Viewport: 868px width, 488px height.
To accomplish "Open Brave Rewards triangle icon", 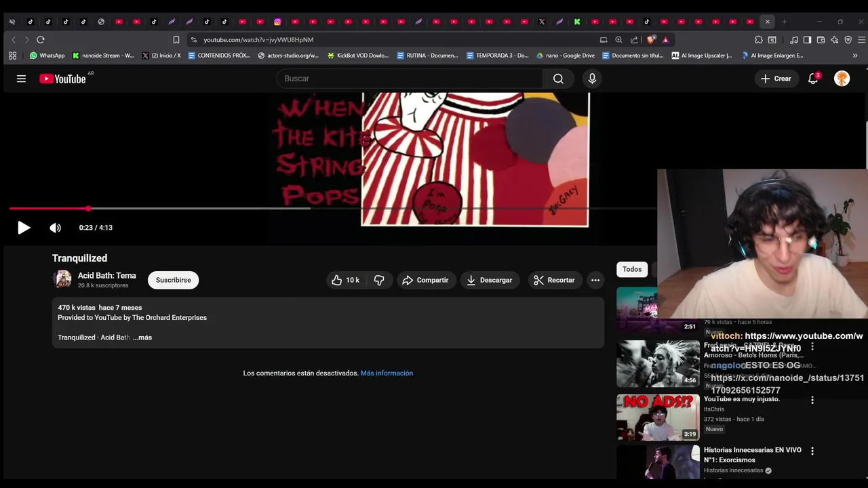I will pyautogui.click(x=665, y=40).
